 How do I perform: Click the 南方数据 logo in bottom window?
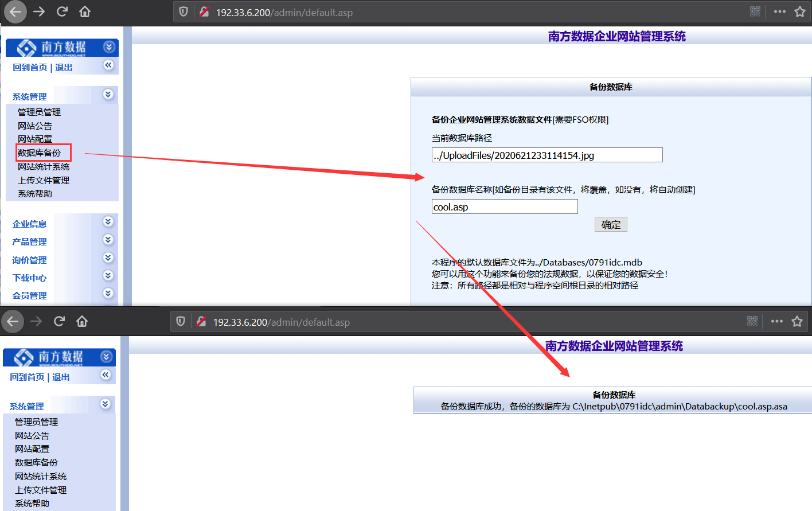pos(49,357)
